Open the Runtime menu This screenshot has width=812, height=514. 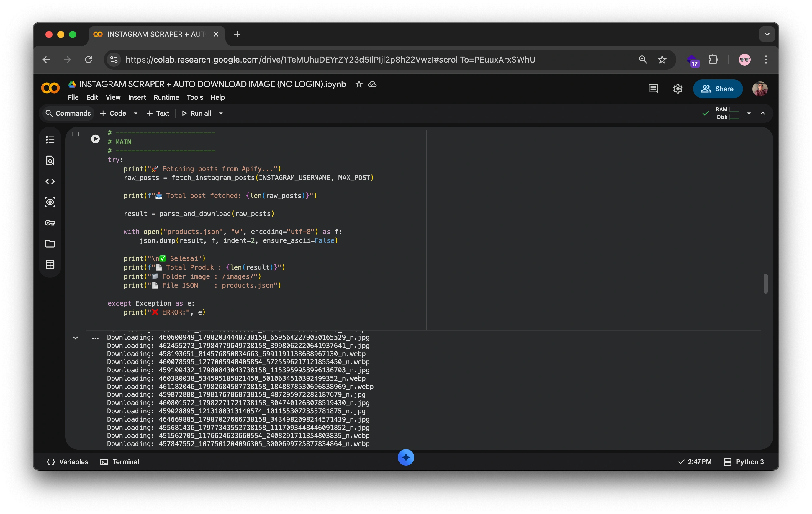166,97
